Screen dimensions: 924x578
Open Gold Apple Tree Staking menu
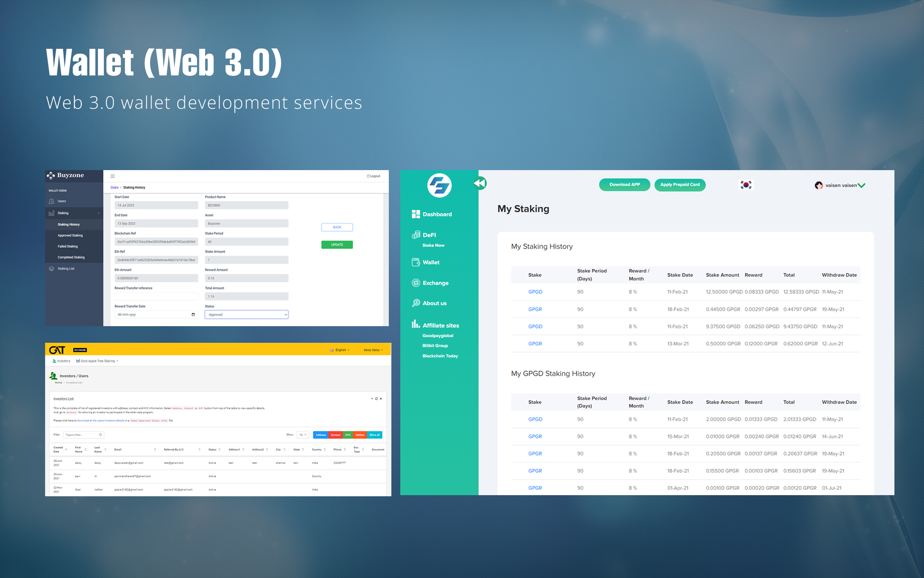tap(98, 361)
